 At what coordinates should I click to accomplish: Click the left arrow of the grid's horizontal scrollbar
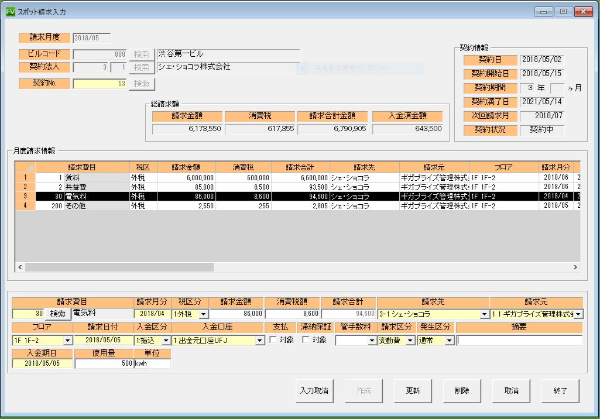point(20,267)
